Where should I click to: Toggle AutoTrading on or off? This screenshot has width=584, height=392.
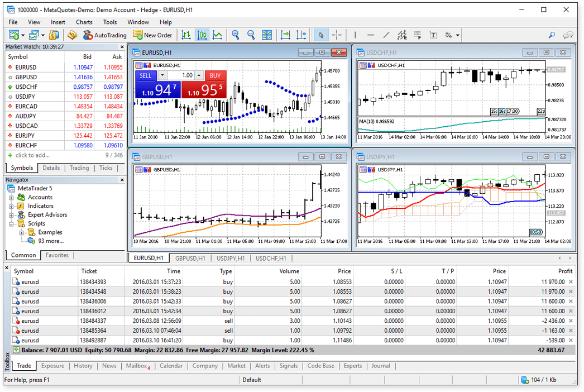click(x=104, y=35)
